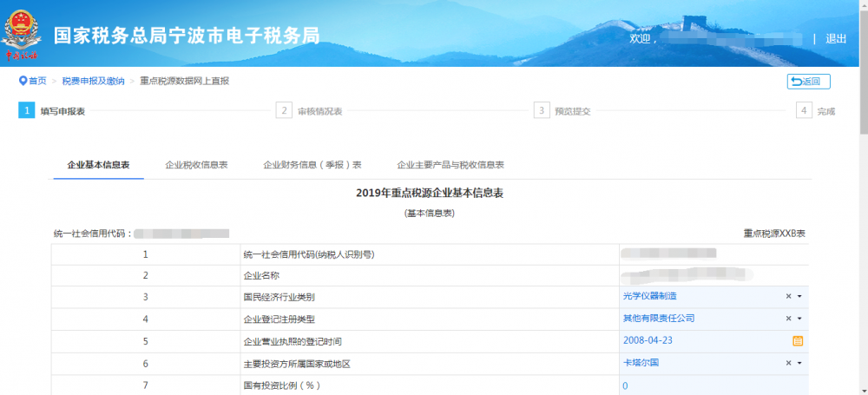Open the 税费申报及缴纳 breadcrumb link

93,81
